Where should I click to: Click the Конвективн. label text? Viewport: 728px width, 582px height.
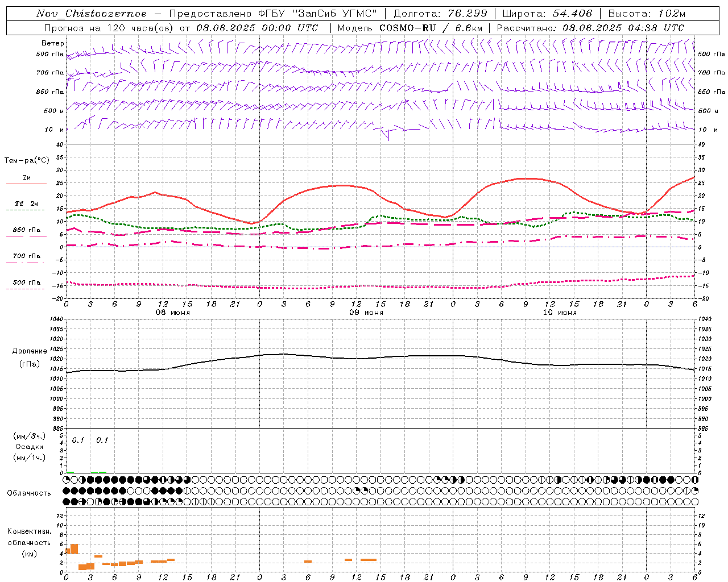click(x=29, y=531)
